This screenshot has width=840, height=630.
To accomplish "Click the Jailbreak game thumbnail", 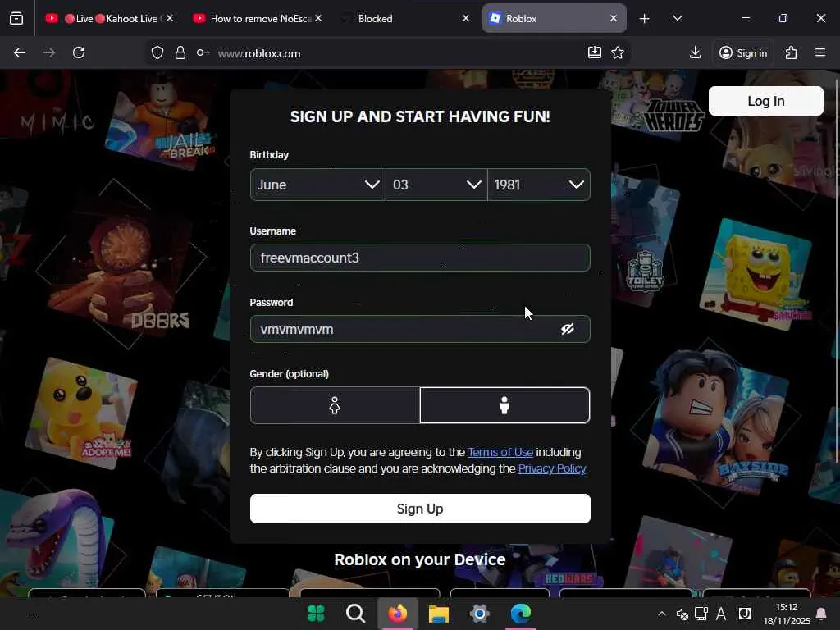I will [x=161, y=121].
